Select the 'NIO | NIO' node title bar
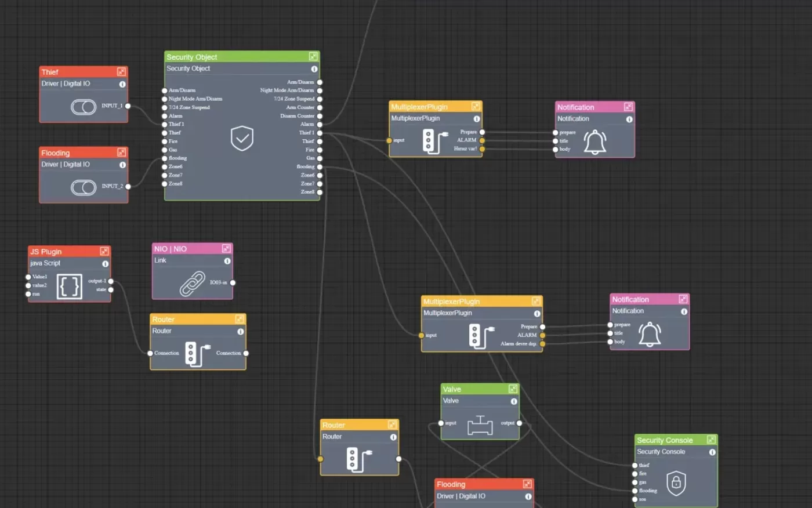812x508 pixels. pyautogui.click(x=192, y=248)
